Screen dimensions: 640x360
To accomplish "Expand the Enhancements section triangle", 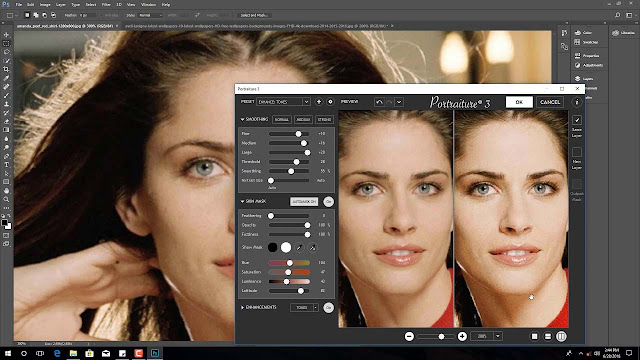I will click(x=242, y=307).
